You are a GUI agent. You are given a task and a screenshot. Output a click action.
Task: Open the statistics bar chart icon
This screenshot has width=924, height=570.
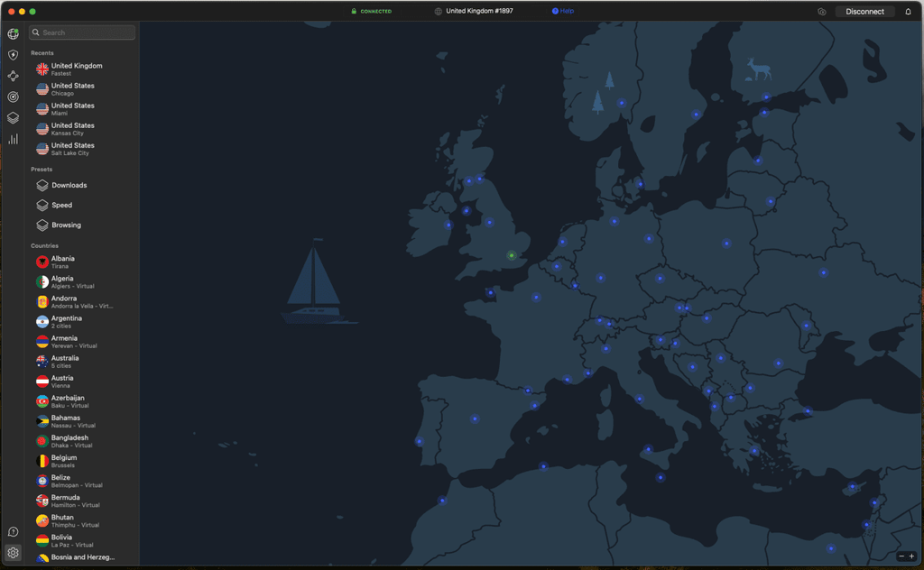coord(13,139)
